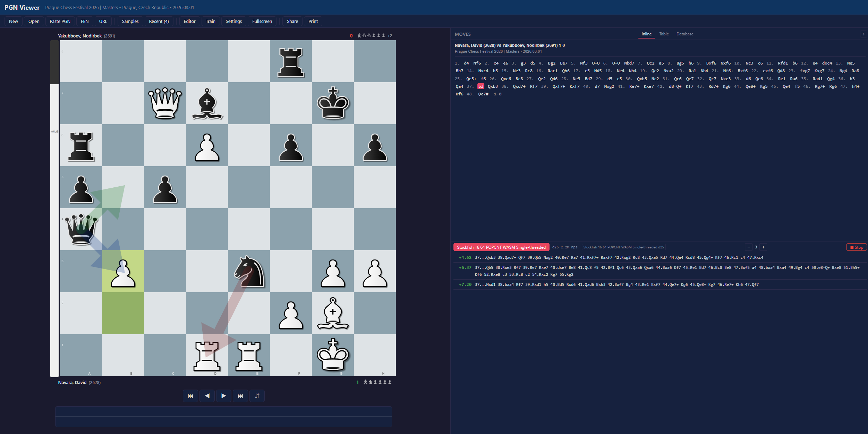Screen dimensions: 868x434
Task: Share the current game
Action: pos(292,21)
